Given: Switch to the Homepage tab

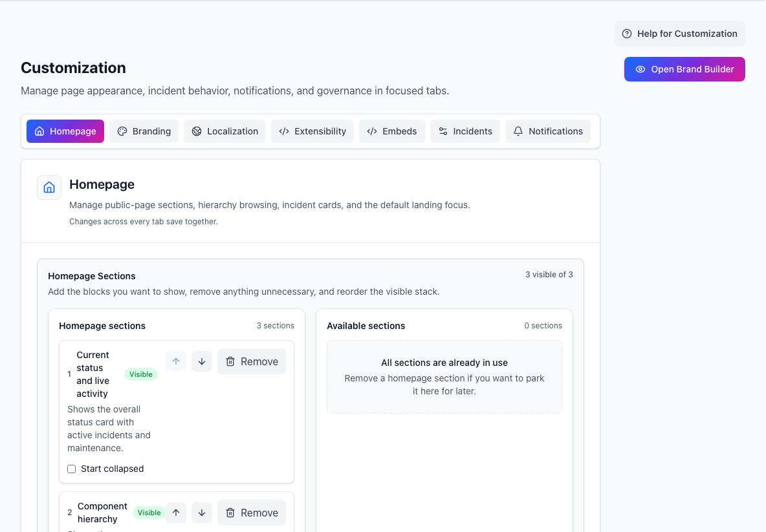Looking at the screenshot, I should (x=65, y=131).
